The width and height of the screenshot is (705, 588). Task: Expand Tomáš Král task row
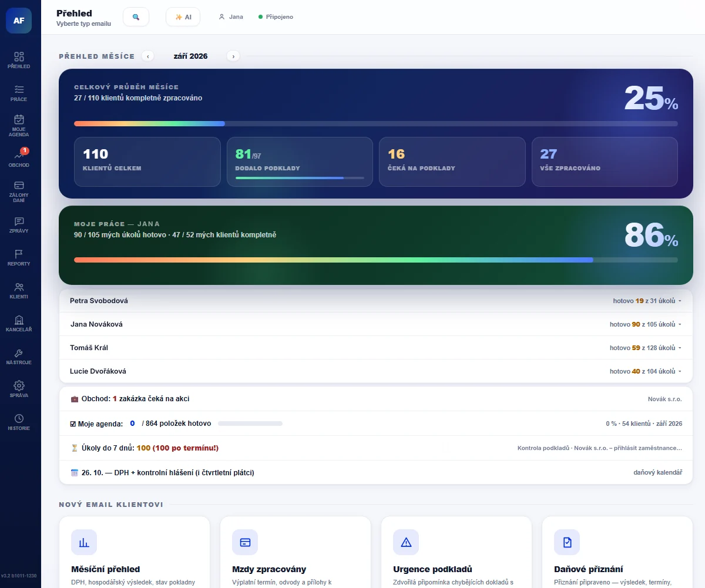[376, 348]
